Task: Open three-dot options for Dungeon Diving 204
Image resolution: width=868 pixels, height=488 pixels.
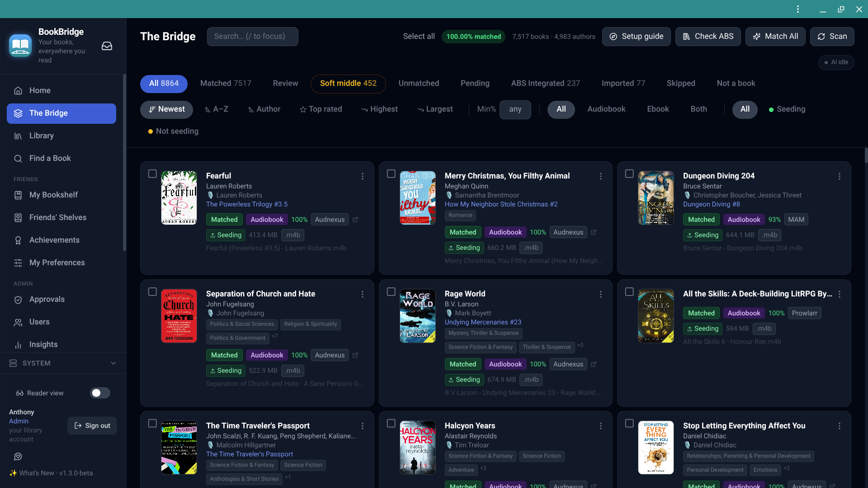Action: (840, 176)
